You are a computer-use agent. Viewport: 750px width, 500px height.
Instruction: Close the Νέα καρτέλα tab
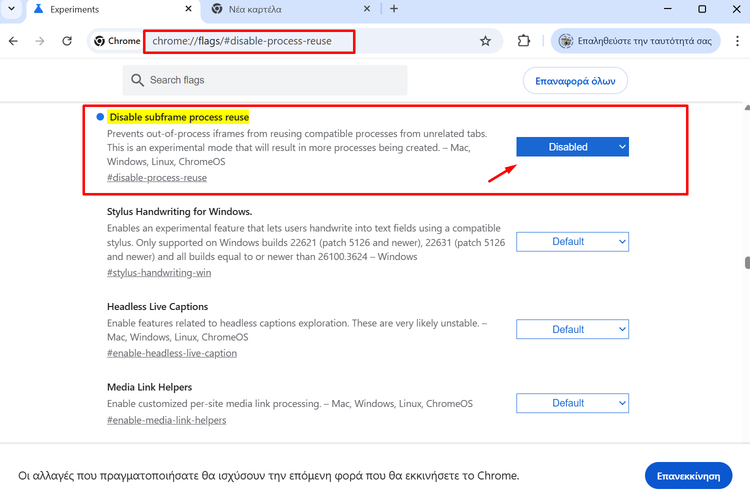coord(367,9)
